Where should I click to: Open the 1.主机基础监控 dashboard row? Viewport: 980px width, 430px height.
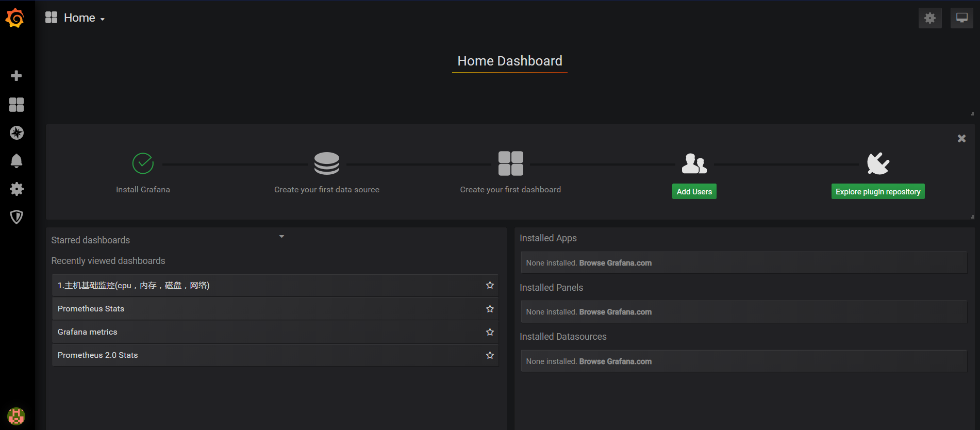pyautogui.click(x=275, y=285)
